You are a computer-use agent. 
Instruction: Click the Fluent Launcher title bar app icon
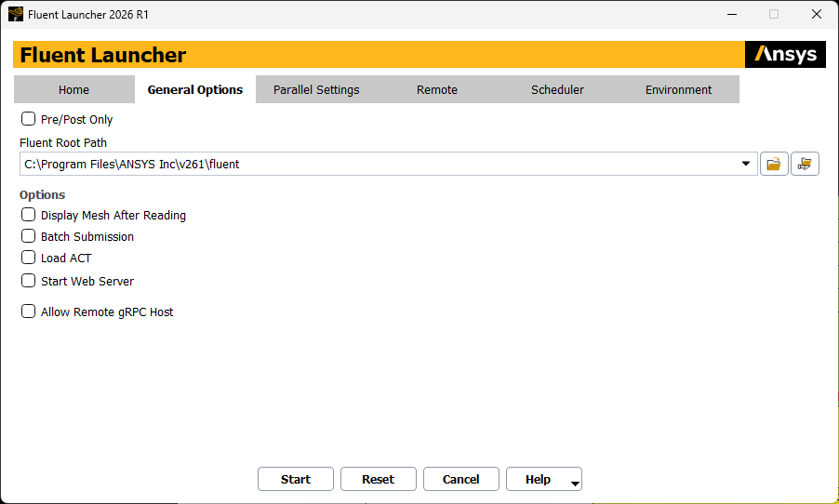click(x=16, y=14)
